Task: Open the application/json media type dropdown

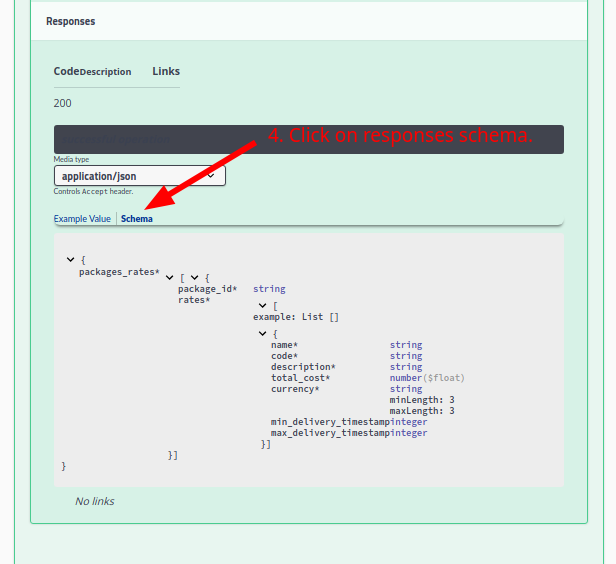Action: [x=139, y=176]
